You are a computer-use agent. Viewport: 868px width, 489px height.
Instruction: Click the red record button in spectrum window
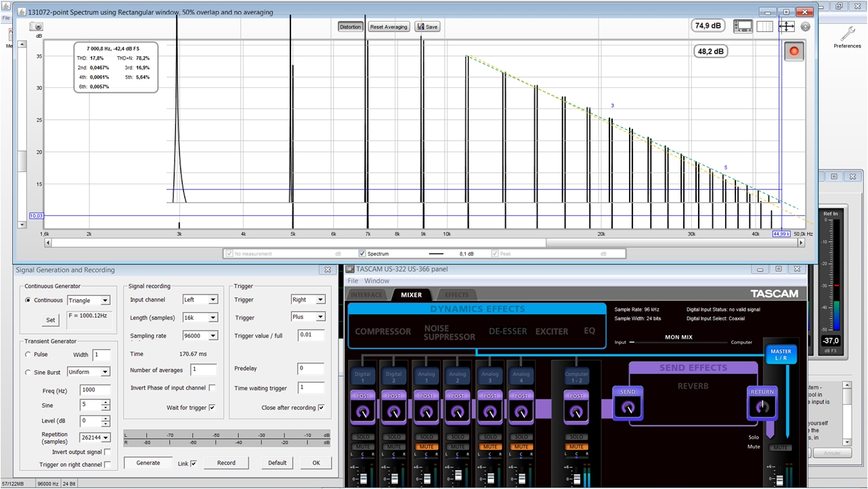[794, 51]
